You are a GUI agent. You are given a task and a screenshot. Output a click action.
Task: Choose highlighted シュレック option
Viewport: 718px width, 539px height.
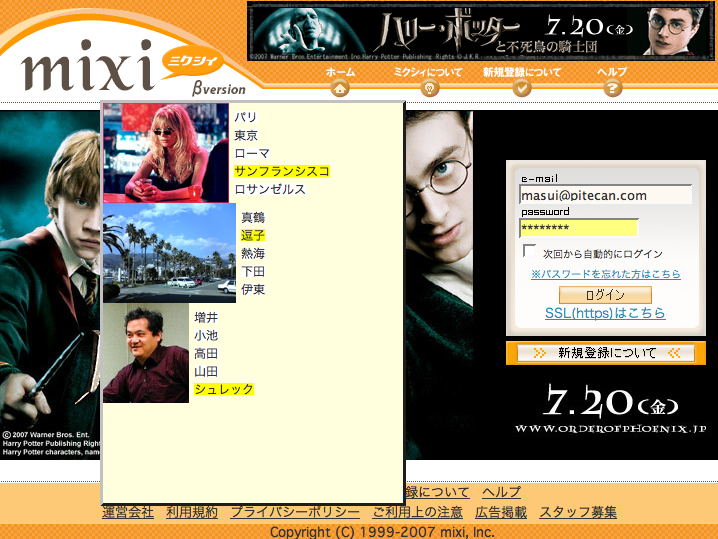(224, 389)
